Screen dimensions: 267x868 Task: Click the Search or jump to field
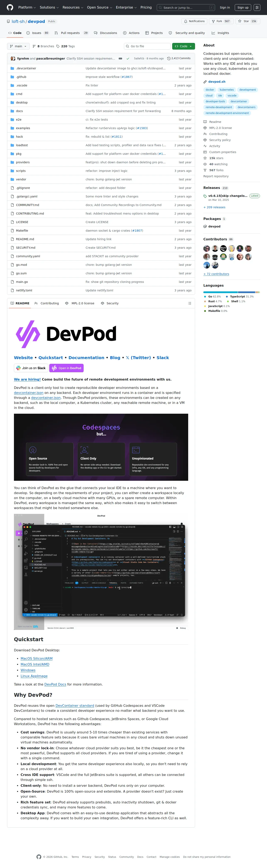186,7
